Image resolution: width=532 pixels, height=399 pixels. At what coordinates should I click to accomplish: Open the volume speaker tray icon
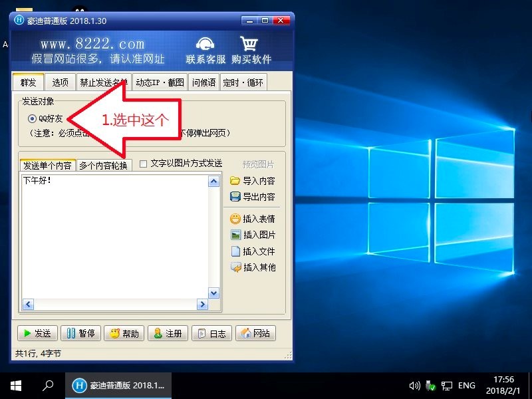[x=414, y=386]
